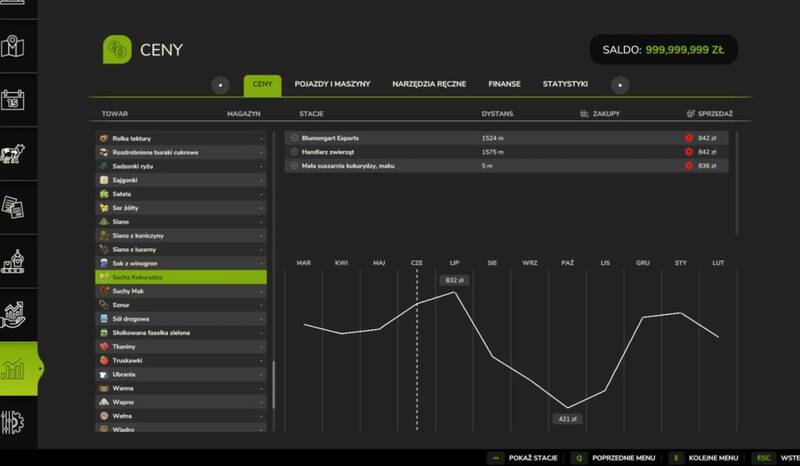This screenshot has height=466, width=800.
Task: Click right arrow after Statystyki tab
Action: point(620,85)
